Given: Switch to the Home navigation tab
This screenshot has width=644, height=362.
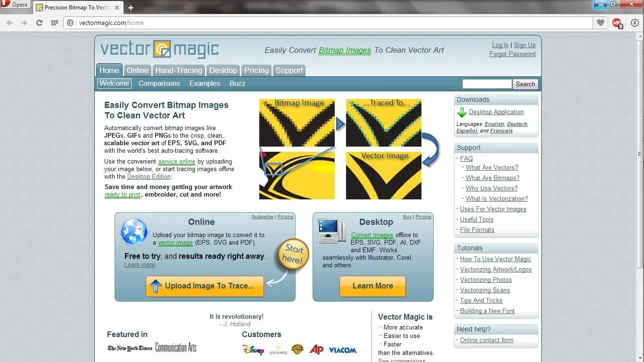Looking at the screenshot, I should coord(109,70).
